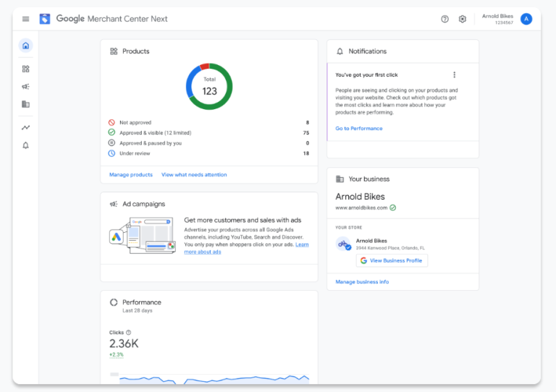Click the +2.3% change value
This screenshot has width=556, height=392.
click(117, 355)
